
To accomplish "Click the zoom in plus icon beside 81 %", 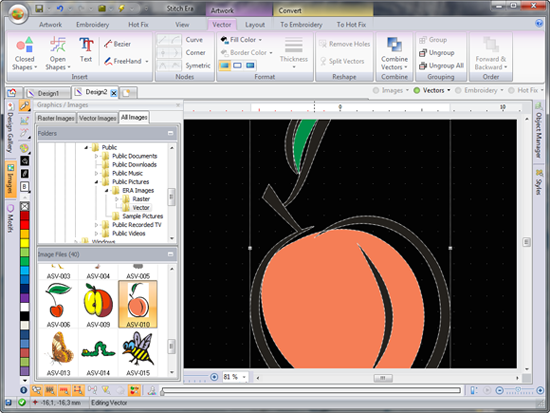I will point(214,377).
